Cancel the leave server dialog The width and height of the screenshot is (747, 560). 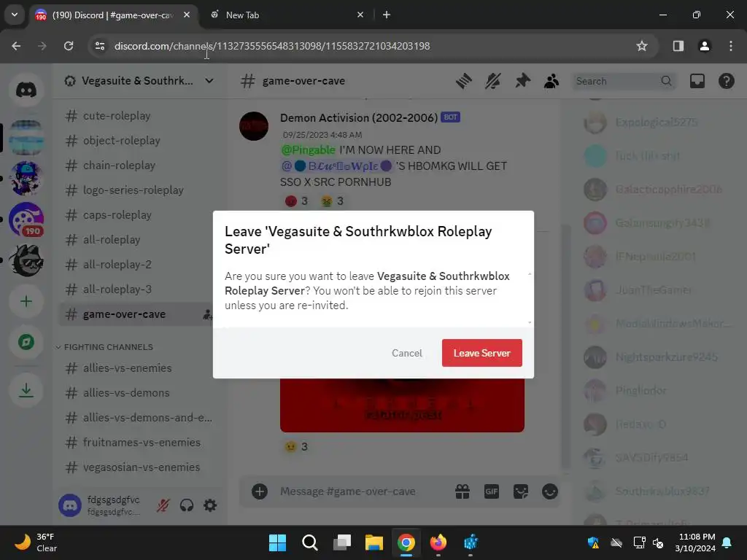pyautogui.click(x=407, y=353)
